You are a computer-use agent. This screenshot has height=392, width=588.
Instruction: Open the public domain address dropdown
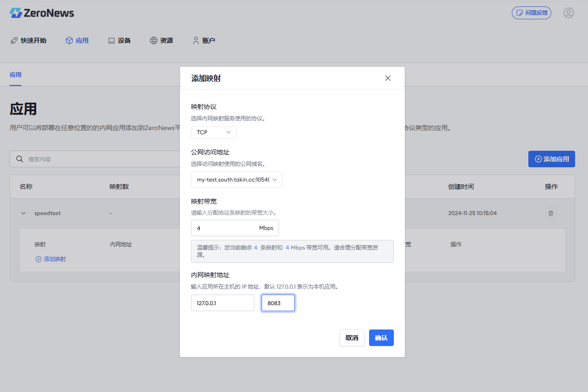tap(236, 180)
